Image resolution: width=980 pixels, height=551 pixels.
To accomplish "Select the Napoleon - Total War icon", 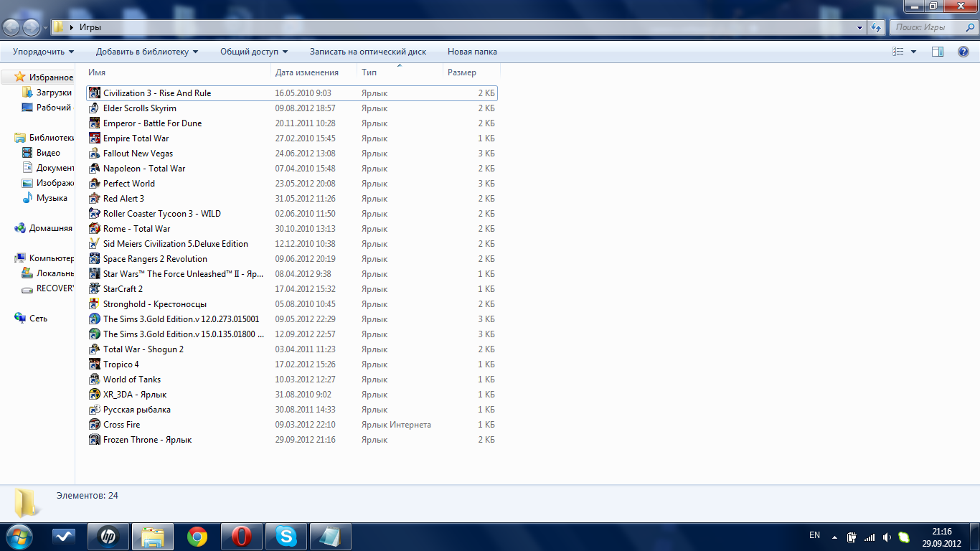I will (x=94, y=169).
